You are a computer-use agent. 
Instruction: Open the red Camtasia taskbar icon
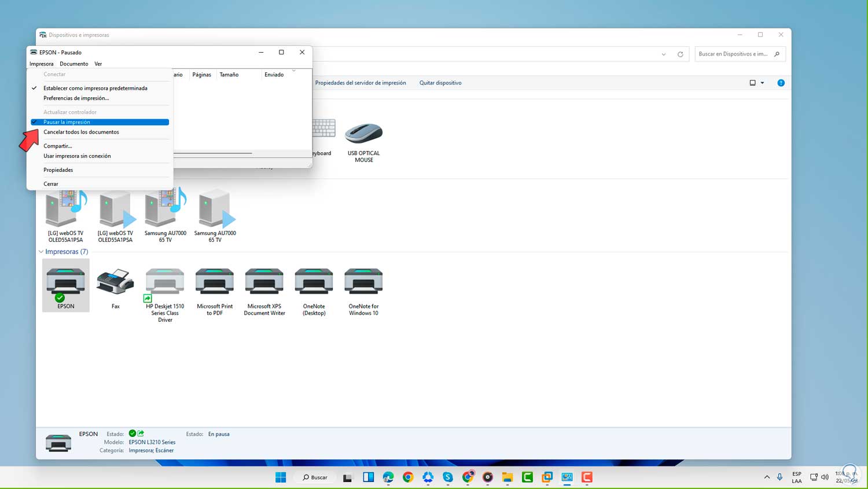(587, 477)
